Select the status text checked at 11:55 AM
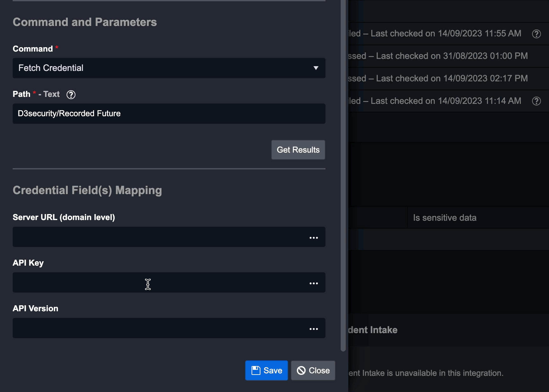Image resolution: width=549 pixels, height=392 pixels. [x=434, y=34]
